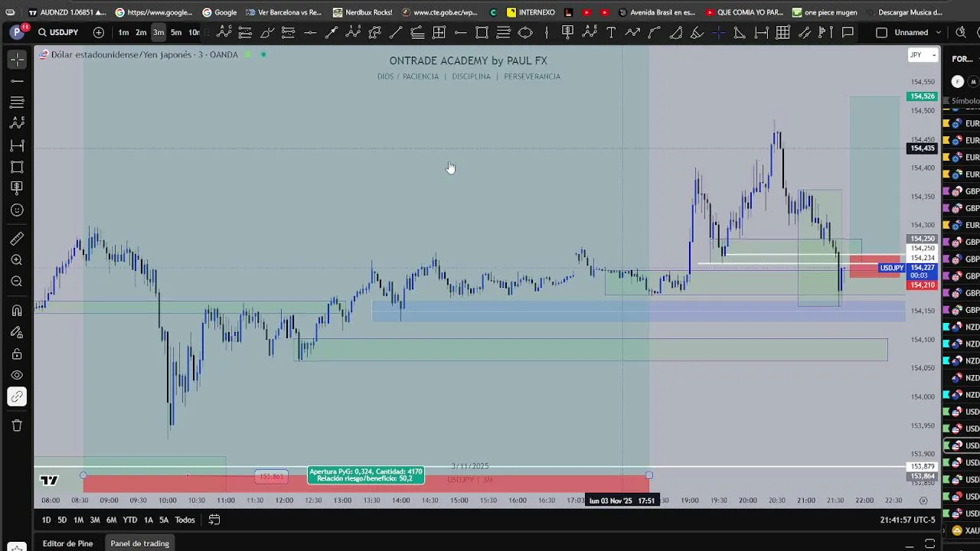This screenshot has width=980, height=551.
Task: Select the 5A date range
Action: pyautogui.click(x=164, y=520)
